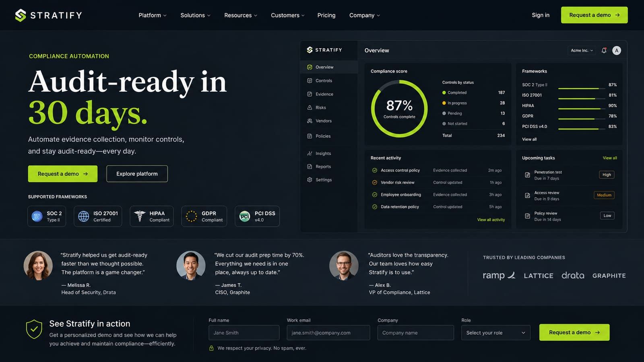Viewport: 644px width, 362px height.
Task: Click the Penetration test task icon
Action: [527, 175]
